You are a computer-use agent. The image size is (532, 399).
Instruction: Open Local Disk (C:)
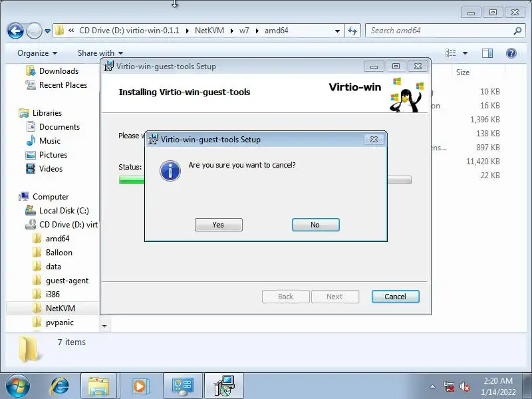pos(64,210)
